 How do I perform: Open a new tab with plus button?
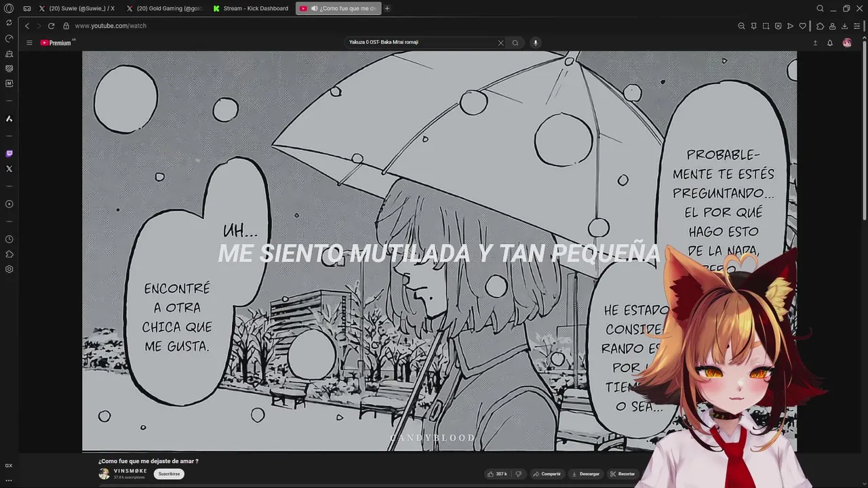[387, 8]
